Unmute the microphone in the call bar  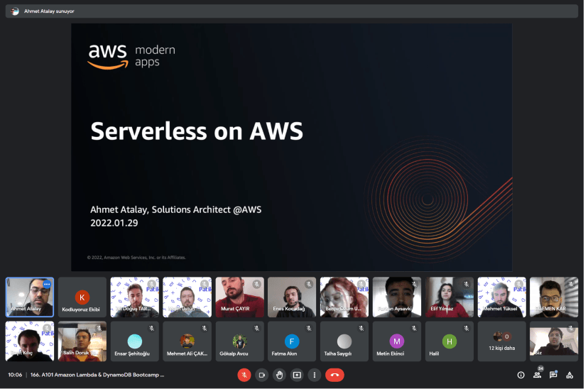pos(244,375)
